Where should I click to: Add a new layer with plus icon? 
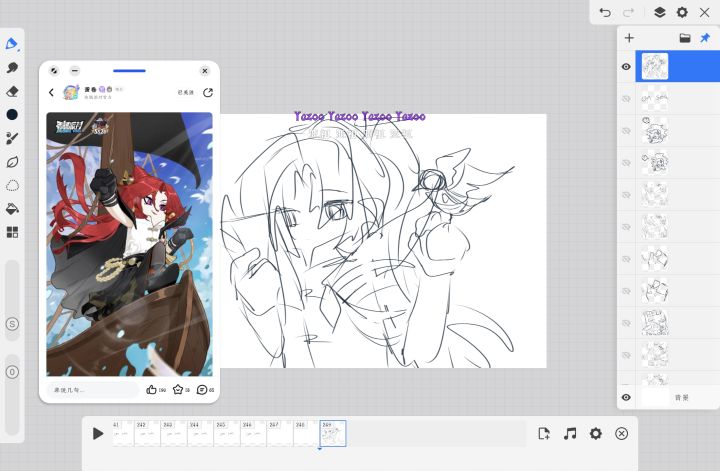629,38
